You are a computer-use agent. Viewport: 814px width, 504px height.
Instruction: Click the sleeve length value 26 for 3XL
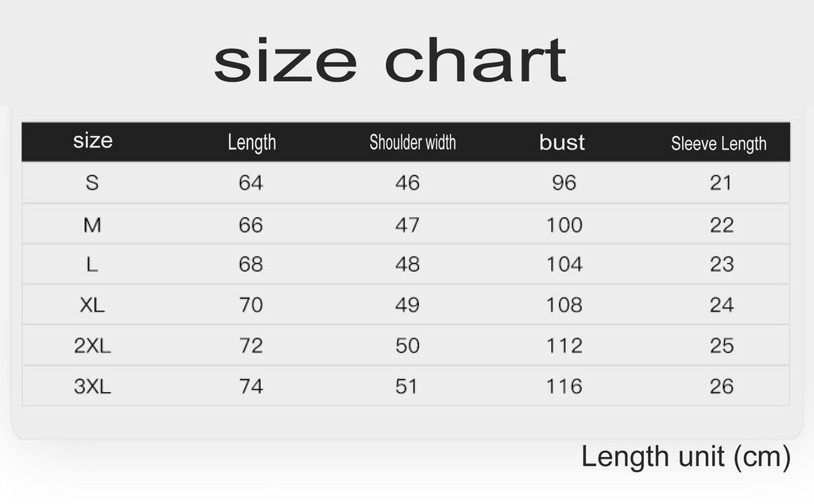pyautogui.click(x=721, y=387)
